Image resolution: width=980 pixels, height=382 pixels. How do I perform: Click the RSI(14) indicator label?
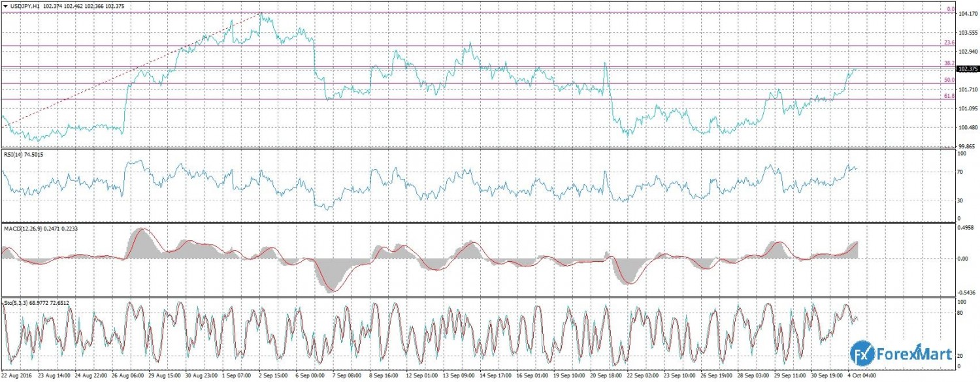pos(16,155)
